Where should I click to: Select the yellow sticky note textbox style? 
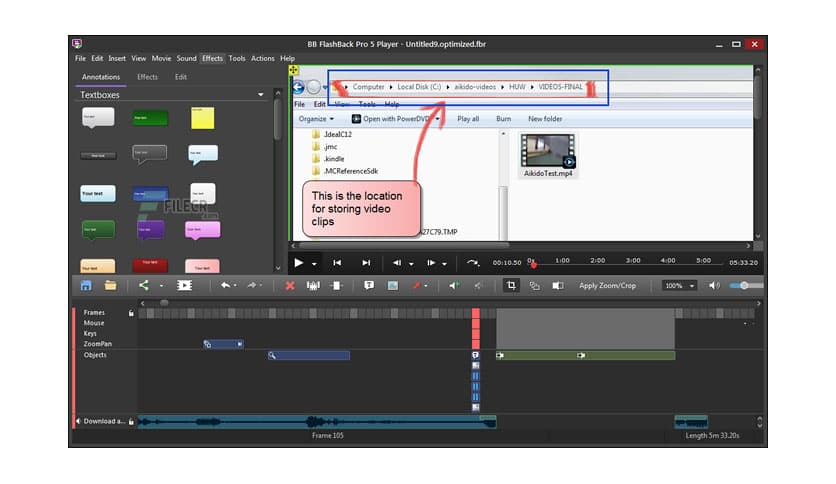[202, 118]
